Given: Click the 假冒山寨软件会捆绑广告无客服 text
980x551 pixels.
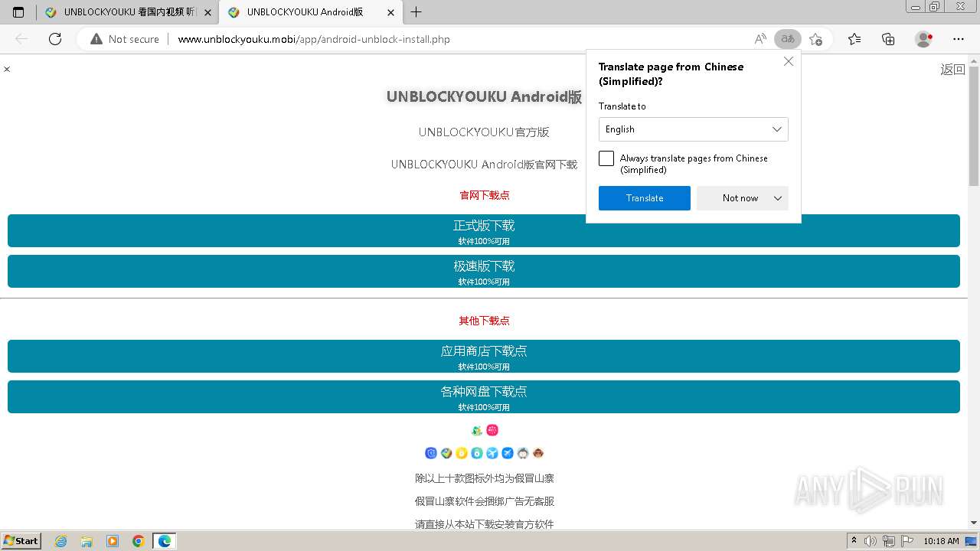Looking at the screenshot, I should (485, 501).
